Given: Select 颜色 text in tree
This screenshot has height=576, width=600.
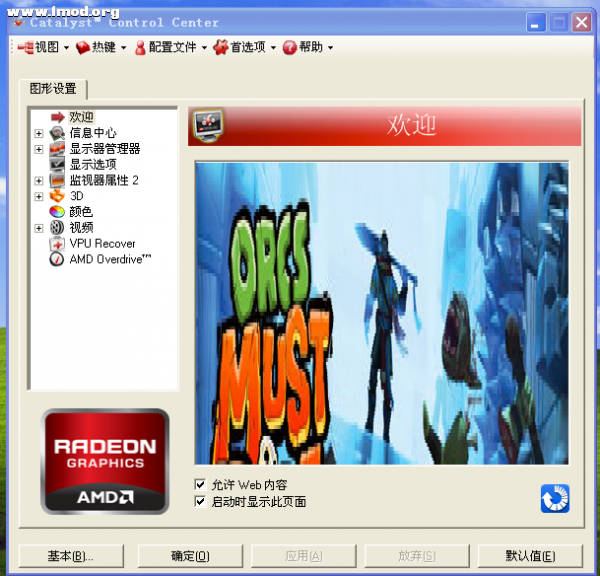Looking at the screenshot, I should click(81, 211).
